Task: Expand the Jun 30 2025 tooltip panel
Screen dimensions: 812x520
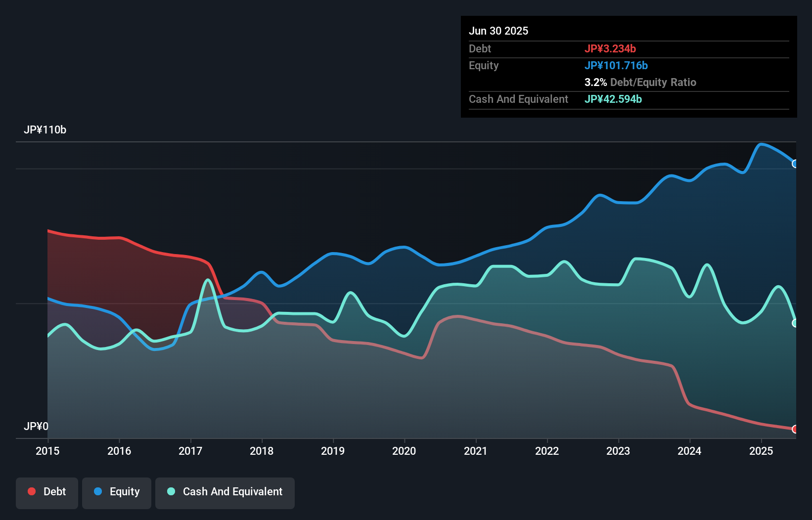Action: [498, 31]
